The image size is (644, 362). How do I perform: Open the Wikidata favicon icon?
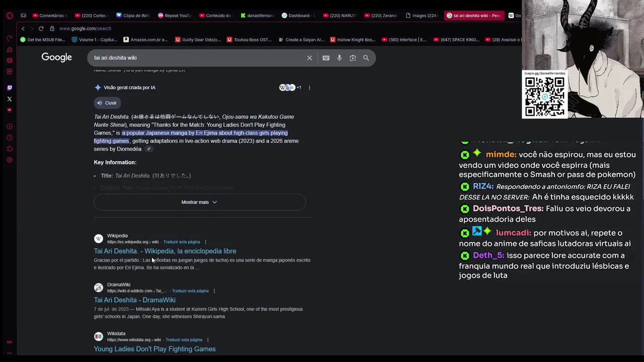[x=99, y=336]
